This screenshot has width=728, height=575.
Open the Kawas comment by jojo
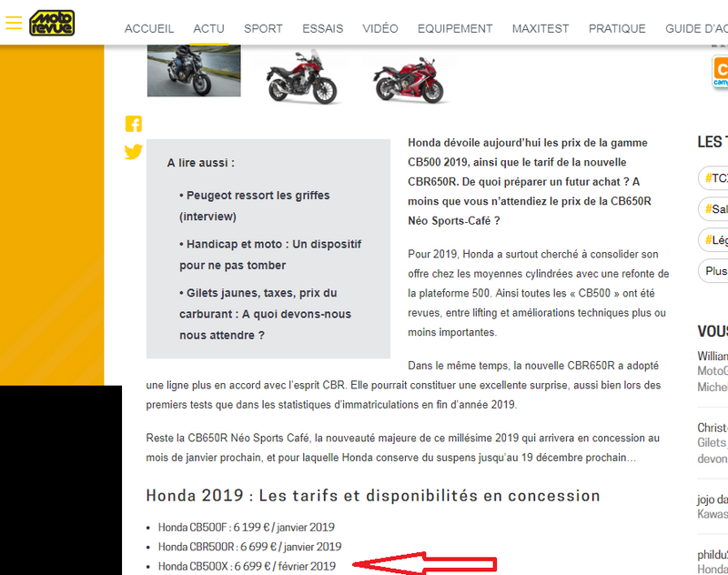[x=713, y=507]
